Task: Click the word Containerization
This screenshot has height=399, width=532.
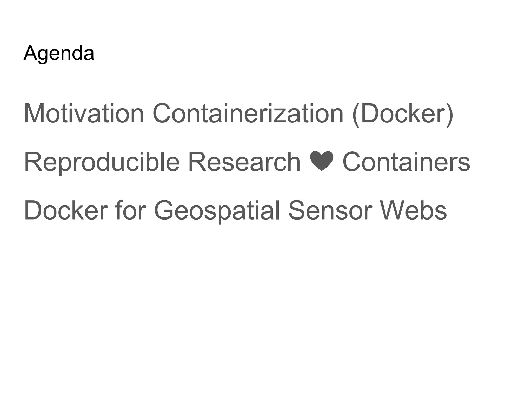Action: 248,114
